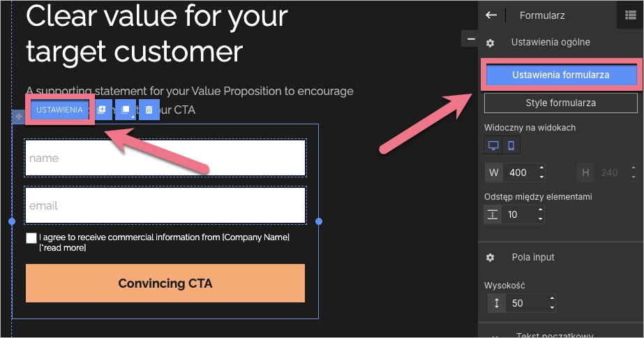
Task: Open the list view icon in panel header
Action: coord(631,15)
